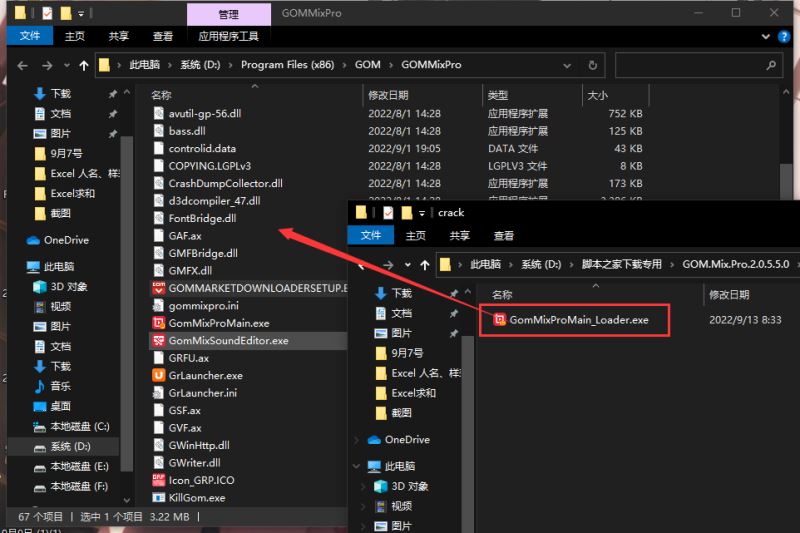Open 系统 (D:) drive in sidebar
The image size is (800, 533).
click(x=62, y=446)
